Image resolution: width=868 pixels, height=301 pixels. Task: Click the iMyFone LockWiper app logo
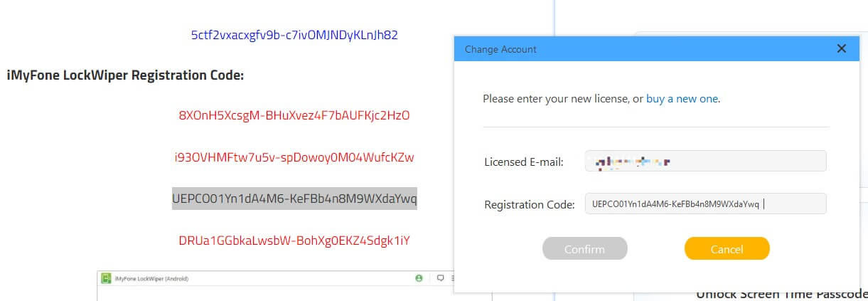105,278
